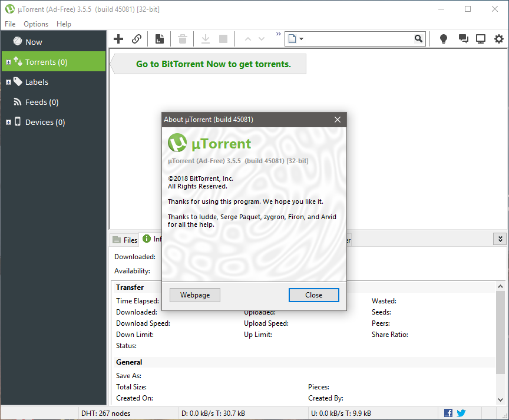509x420 pixels.
Task: Open the Help menu
Action: coord(64,24)
